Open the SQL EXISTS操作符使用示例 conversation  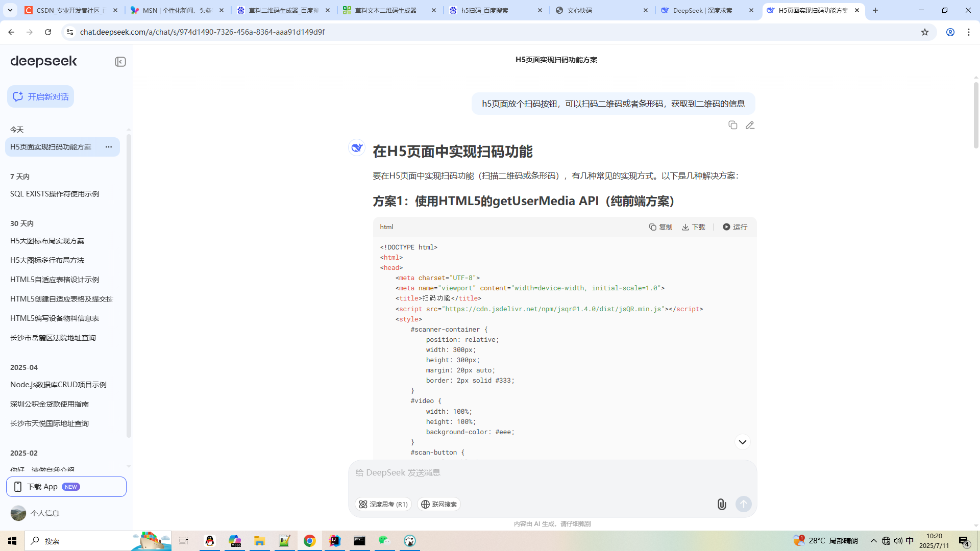[x=55, y=194]
